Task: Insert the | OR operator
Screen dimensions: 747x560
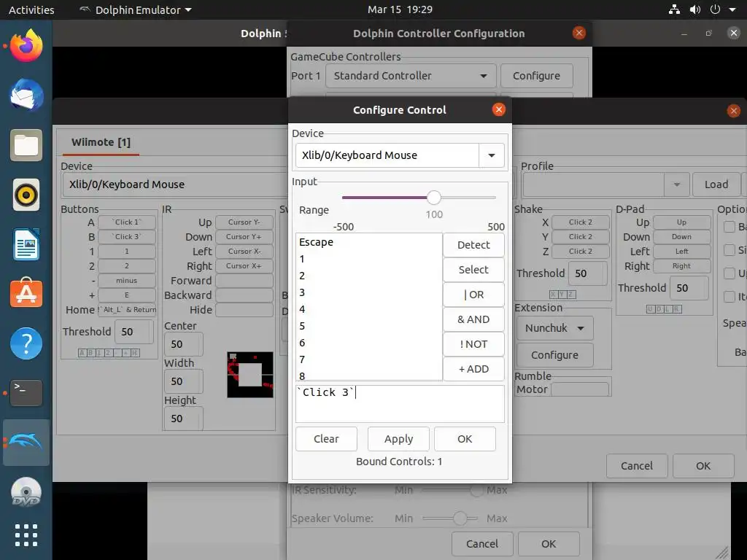Action: [x=473, y=295]
